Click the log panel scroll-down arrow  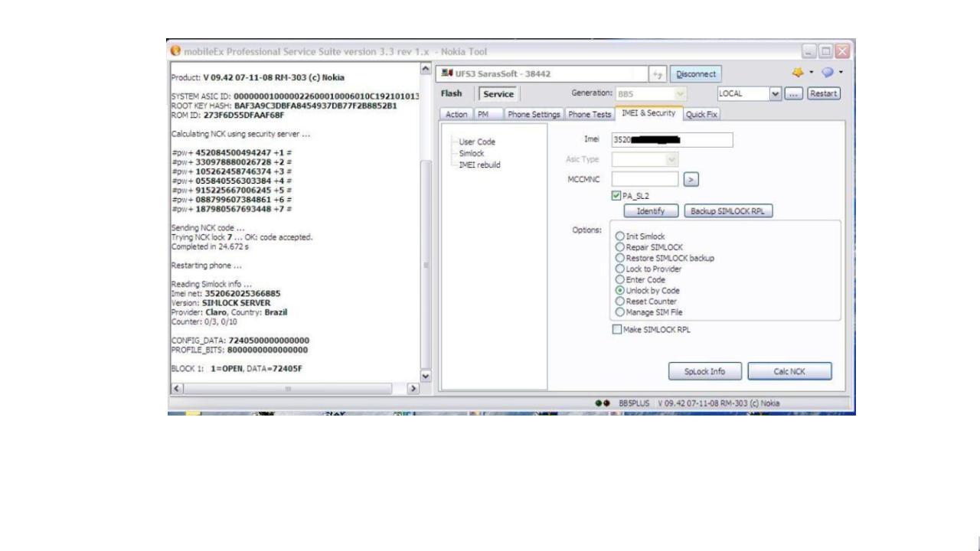point(426,376)
